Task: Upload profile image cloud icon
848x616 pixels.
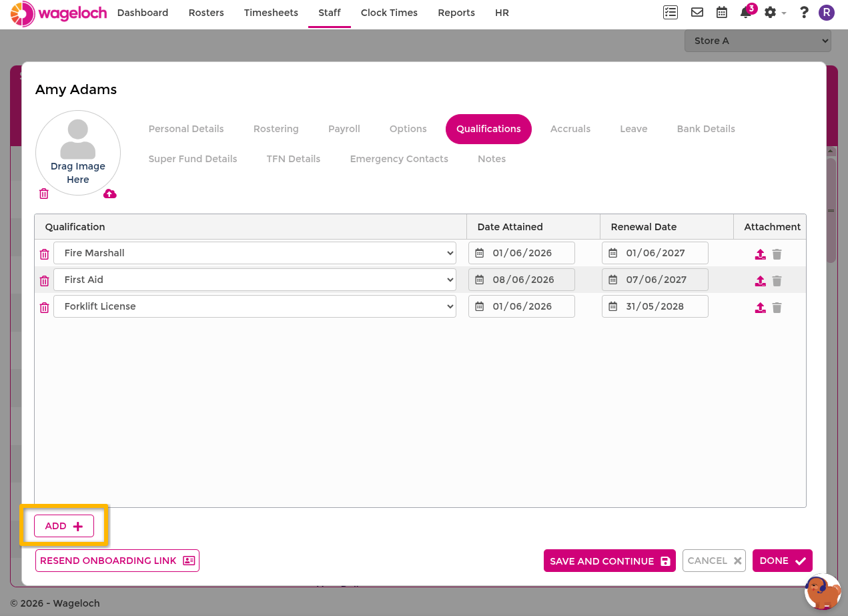Action: 110,194
